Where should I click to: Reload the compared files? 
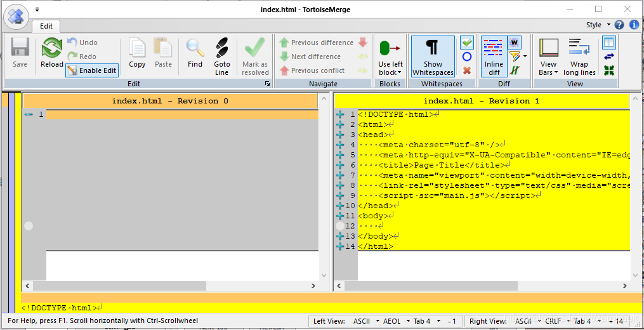pos(52,53)
